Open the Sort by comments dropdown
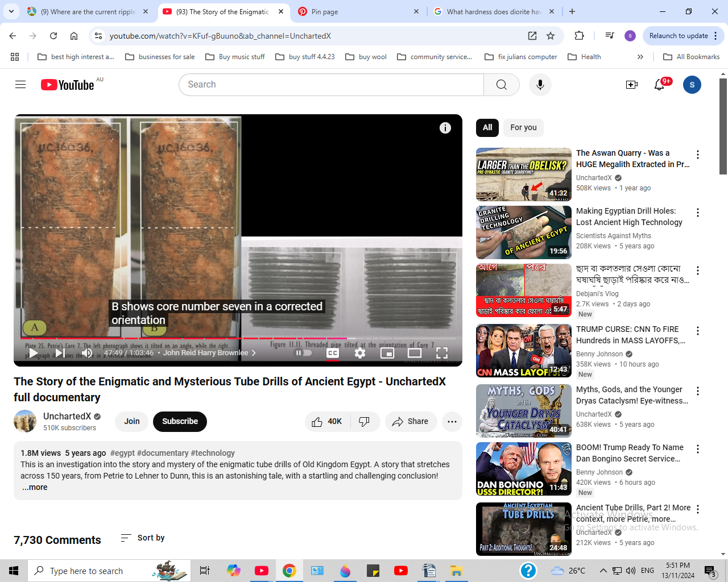 [x=143, y=538]
